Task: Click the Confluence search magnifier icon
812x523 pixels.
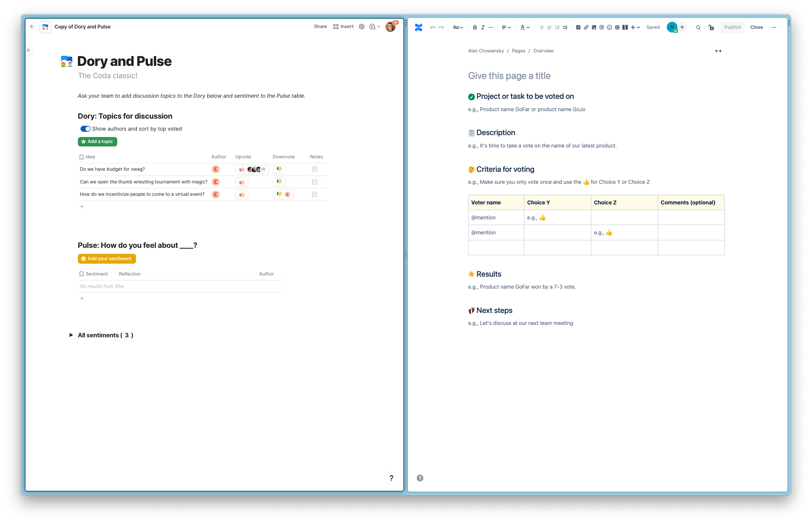Action: click(x=698, y=27)
